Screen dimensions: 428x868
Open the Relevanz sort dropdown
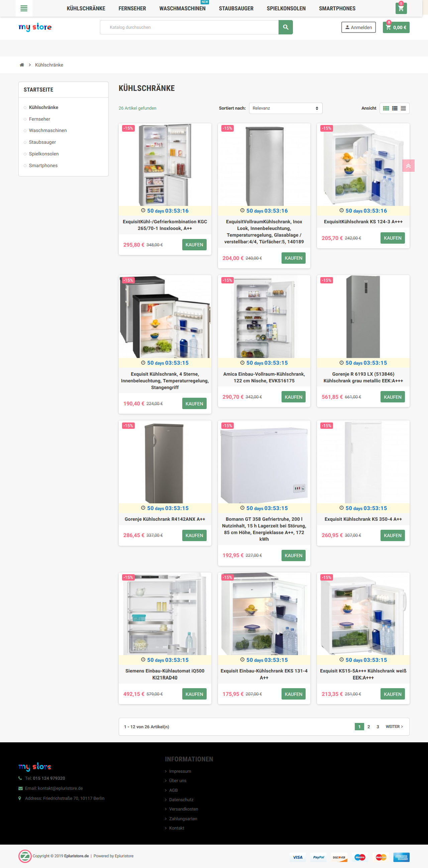coord(286,108)
